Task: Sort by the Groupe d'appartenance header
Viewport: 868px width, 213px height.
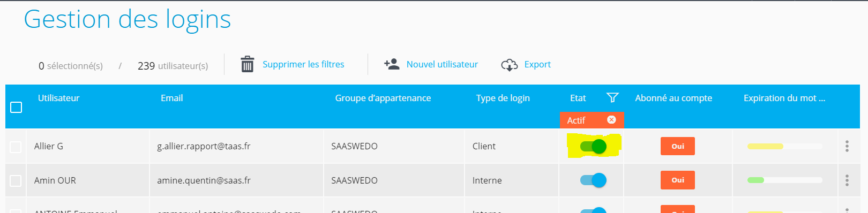Action: [383, 98]
